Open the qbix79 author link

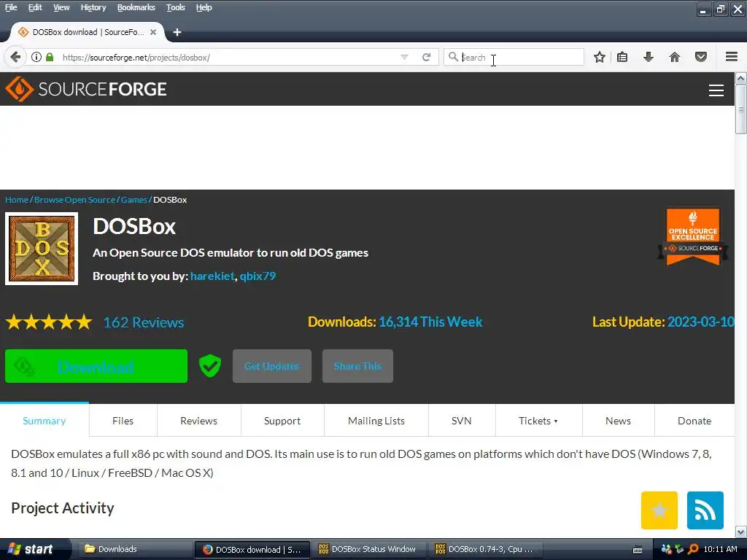pyautogui.click(x=258, y=276)
